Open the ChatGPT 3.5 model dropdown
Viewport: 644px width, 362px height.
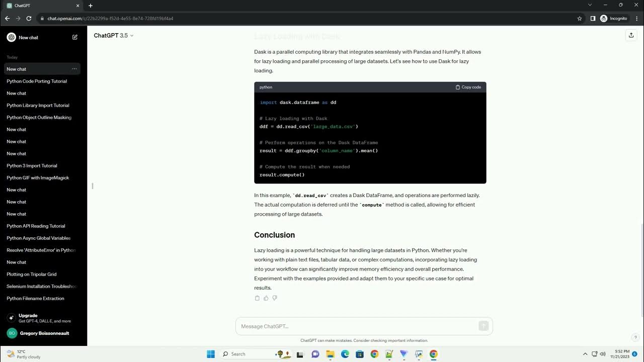(x=114, y=35)
